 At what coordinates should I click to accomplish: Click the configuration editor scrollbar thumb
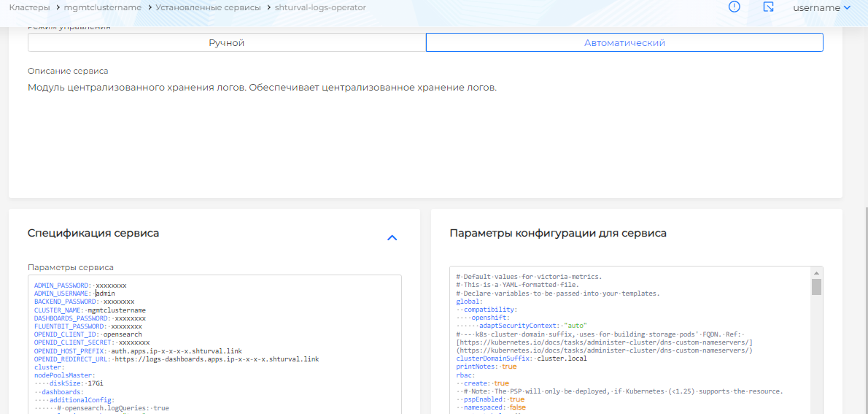coord(816,286)
